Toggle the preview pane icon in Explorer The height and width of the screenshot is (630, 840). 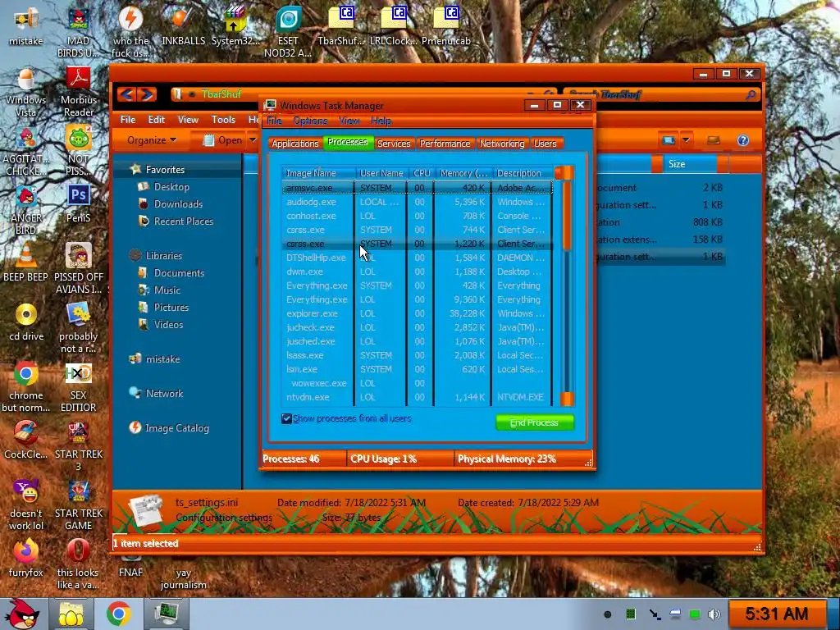[x=713, y=139]
